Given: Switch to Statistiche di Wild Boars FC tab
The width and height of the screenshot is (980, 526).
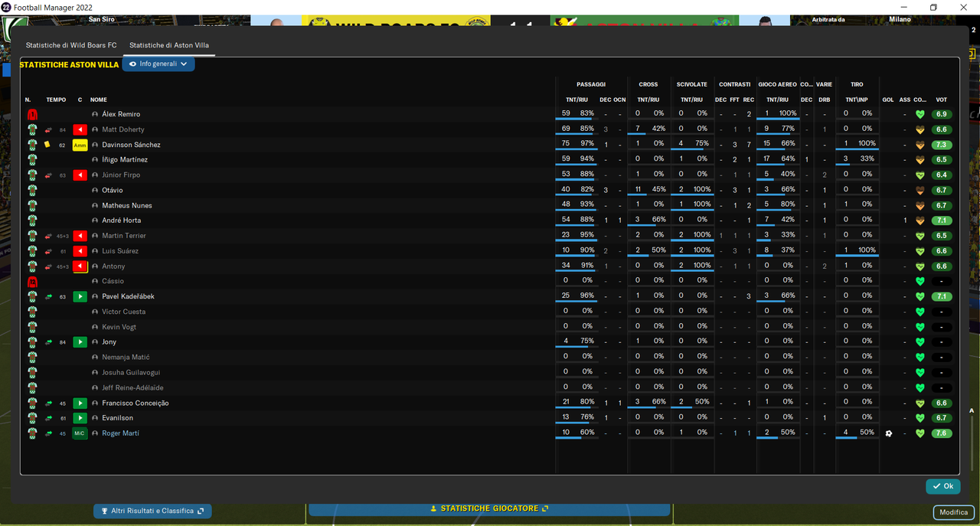Looking at the screenshot, I should tap(71, 45).
